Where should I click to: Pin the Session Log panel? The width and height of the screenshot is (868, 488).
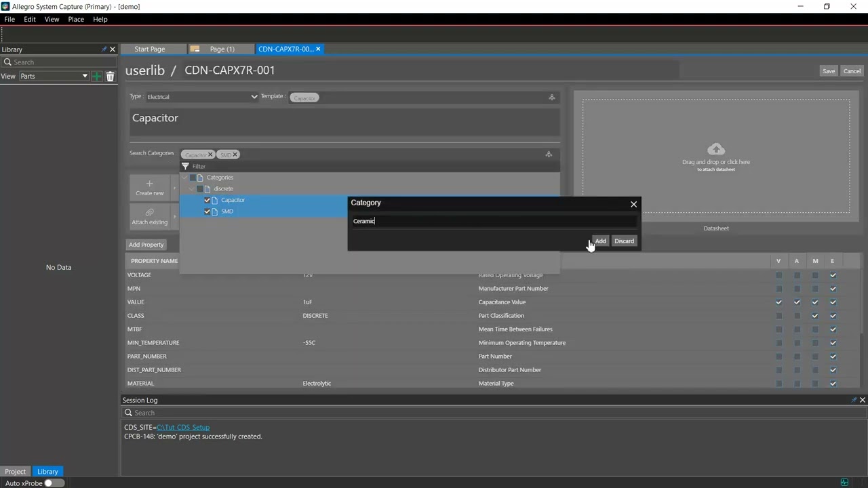tap(854, 400)
